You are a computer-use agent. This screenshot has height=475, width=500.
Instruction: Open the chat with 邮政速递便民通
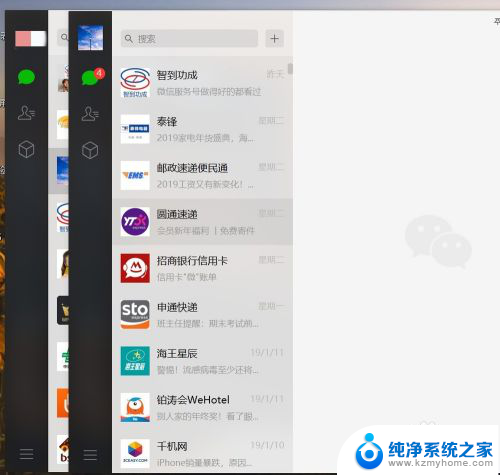coord(203,175)
